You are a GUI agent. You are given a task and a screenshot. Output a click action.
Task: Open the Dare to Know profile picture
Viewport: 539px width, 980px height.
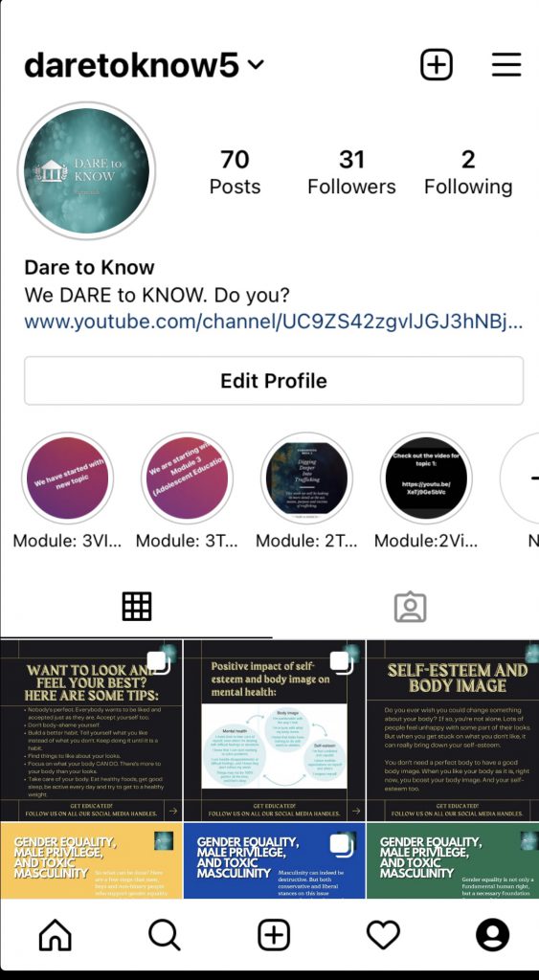pyautogui.click(x=86, y=171)
